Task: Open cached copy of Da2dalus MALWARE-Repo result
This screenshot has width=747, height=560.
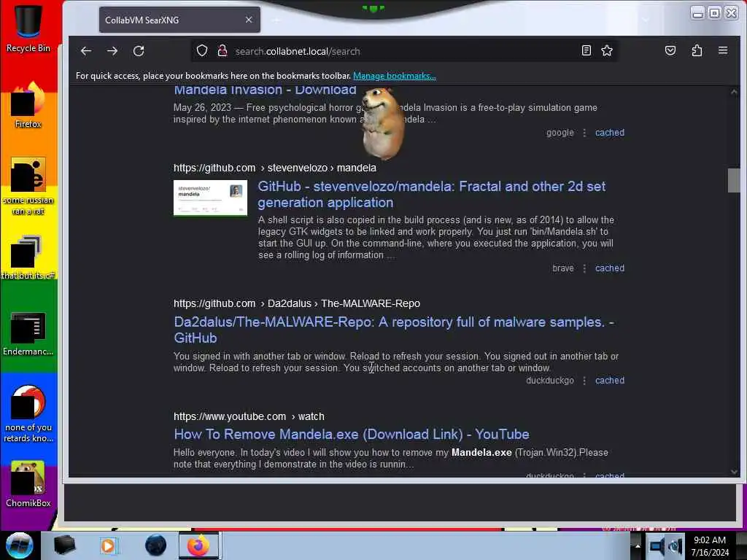Action: tap(610, 381)
